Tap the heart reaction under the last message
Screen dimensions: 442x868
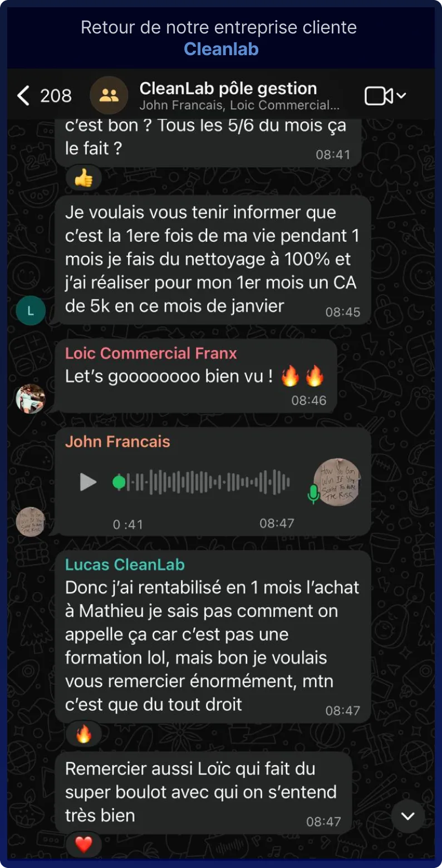click(84, 845)
